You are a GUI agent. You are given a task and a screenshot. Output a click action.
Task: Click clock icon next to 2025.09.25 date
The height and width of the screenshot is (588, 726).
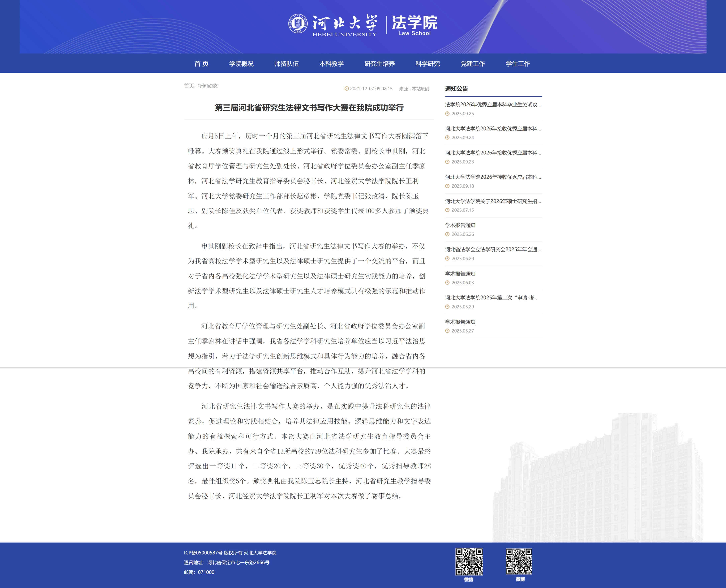pyautogui.click(x=447, y=114)
